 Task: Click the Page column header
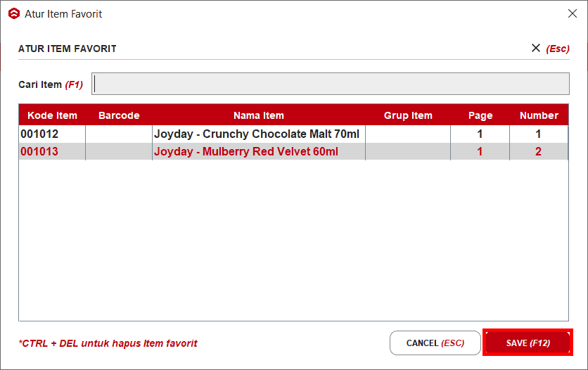(480, 115)
